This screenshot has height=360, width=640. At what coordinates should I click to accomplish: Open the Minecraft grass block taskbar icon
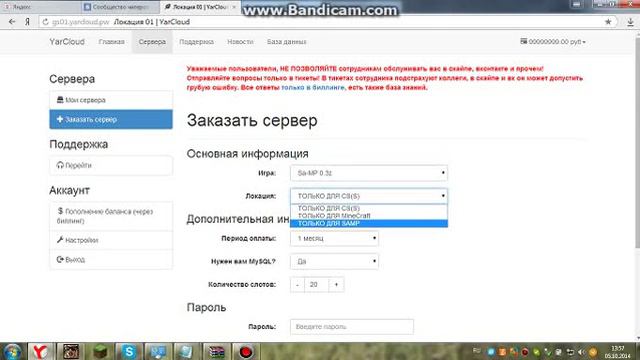[x=100, y=351]
